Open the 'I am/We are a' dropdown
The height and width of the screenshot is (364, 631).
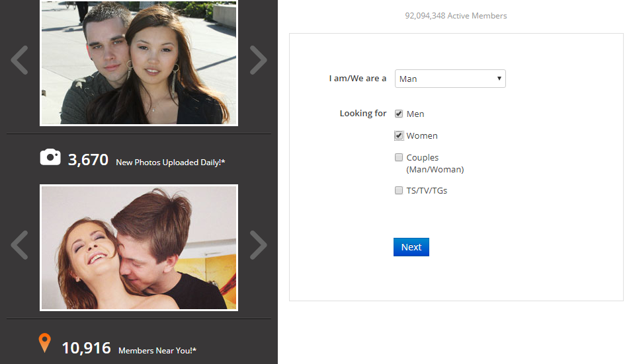click(450, 79)
